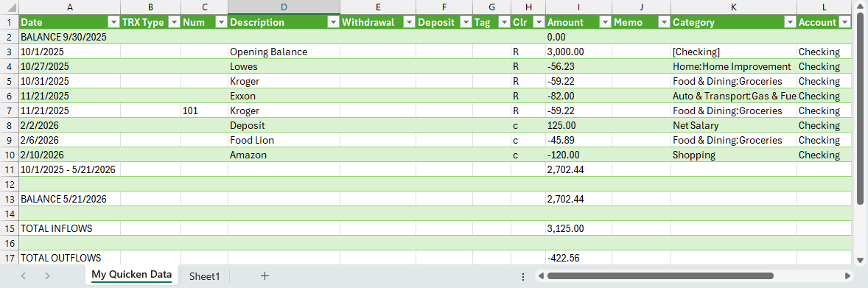This screenshot has width=868, height=288.
Task: Click the [Checking] category cell
Action: tap(733, 52)
